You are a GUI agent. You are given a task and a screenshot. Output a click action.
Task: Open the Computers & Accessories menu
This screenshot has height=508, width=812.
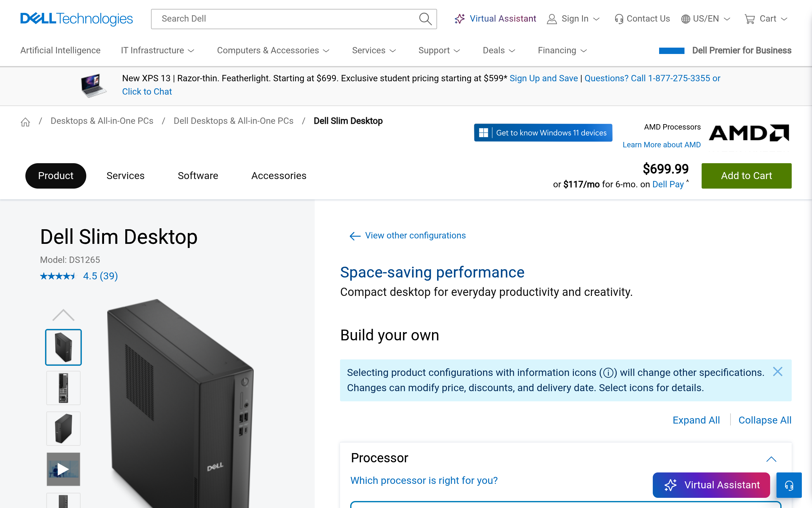pos(273,50)
